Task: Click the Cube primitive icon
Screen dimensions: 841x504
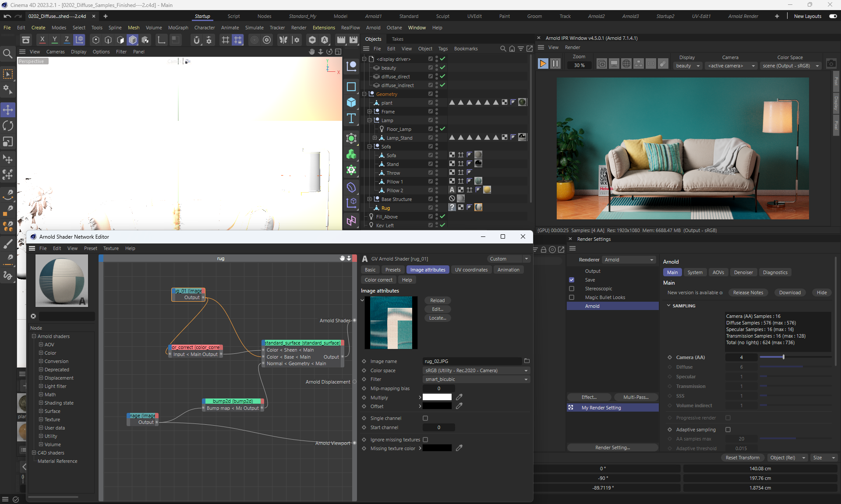Action: [351, 102]
